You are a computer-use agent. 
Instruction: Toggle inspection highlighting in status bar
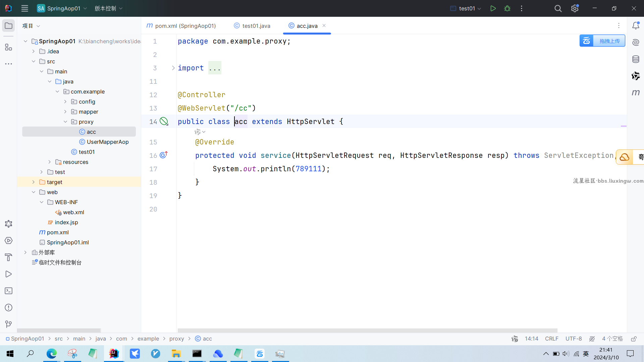[x=592, y=339]
